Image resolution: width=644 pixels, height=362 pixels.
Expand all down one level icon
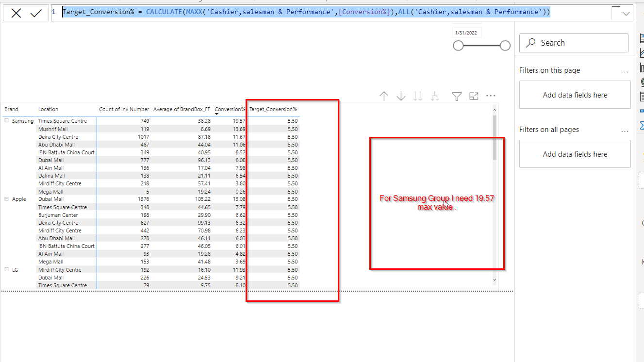coord(435,96)
